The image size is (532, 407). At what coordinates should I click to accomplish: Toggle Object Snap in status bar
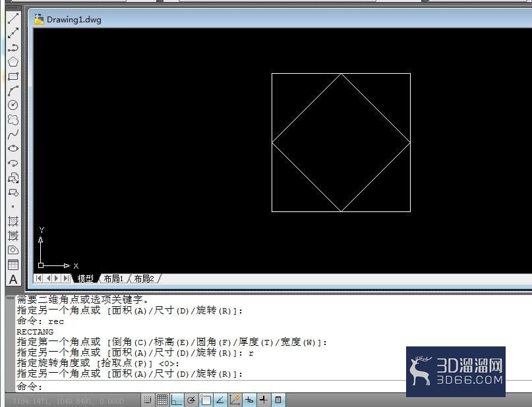(206, 400)
